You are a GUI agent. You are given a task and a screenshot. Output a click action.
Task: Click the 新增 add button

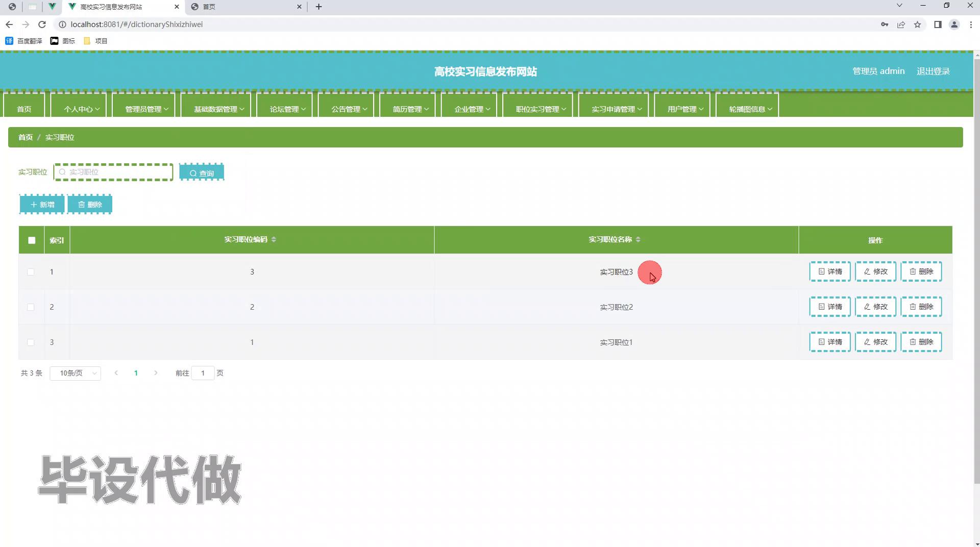(42, 205)
